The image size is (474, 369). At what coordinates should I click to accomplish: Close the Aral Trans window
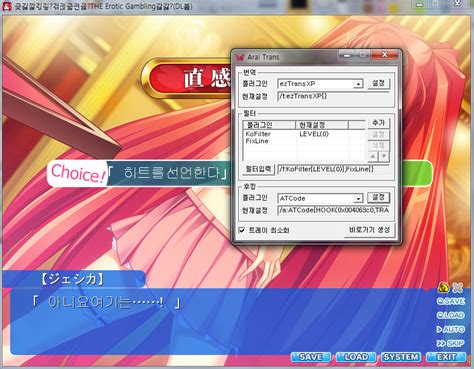click(384, 55)
